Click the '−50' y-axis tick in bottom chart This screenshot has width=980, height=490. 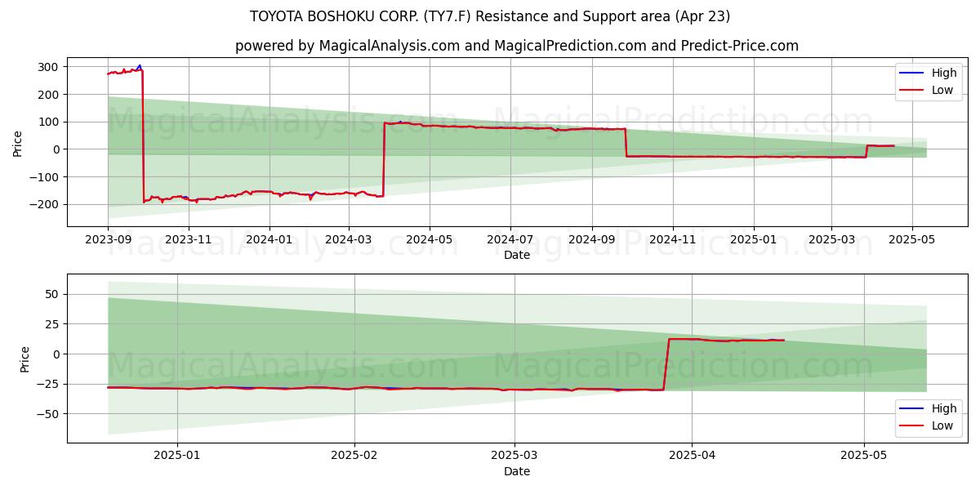(48, 414)
